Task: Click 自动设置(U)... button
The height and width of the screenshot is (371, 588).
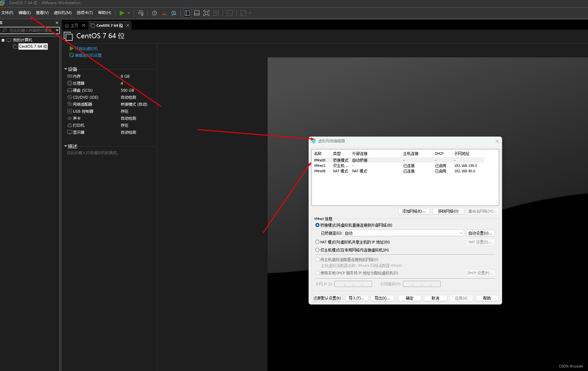Action: [x=480, y=233]
